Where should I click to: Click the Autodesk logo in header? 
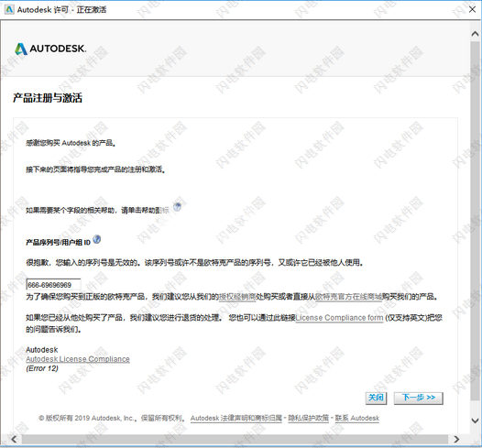[50, 49]
